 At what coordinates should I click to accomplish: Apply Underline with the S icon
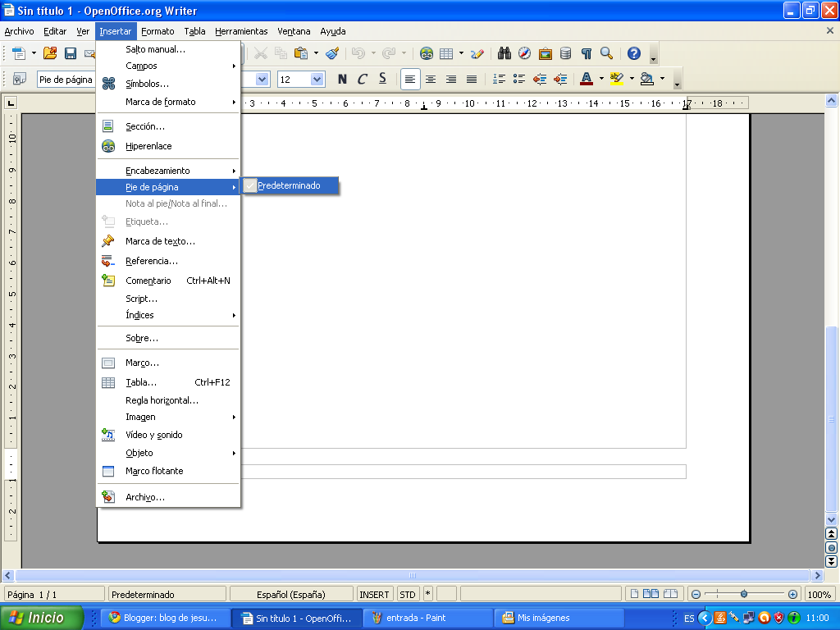[382, 80]
